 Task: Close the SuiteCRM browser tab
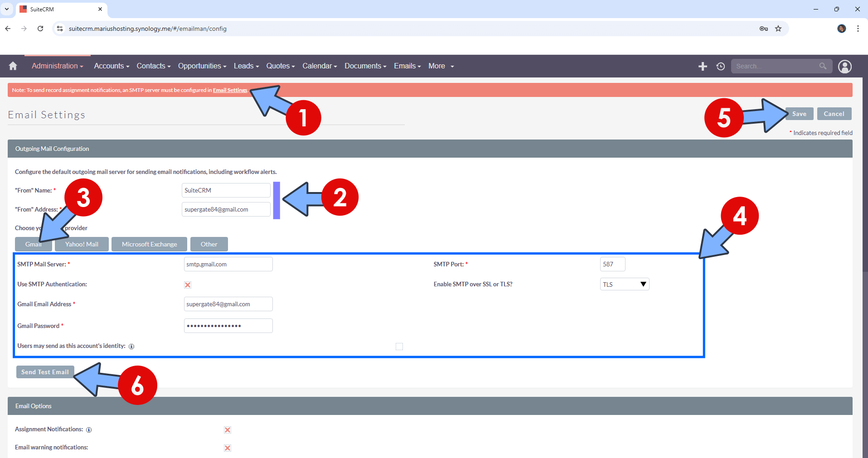100,9
